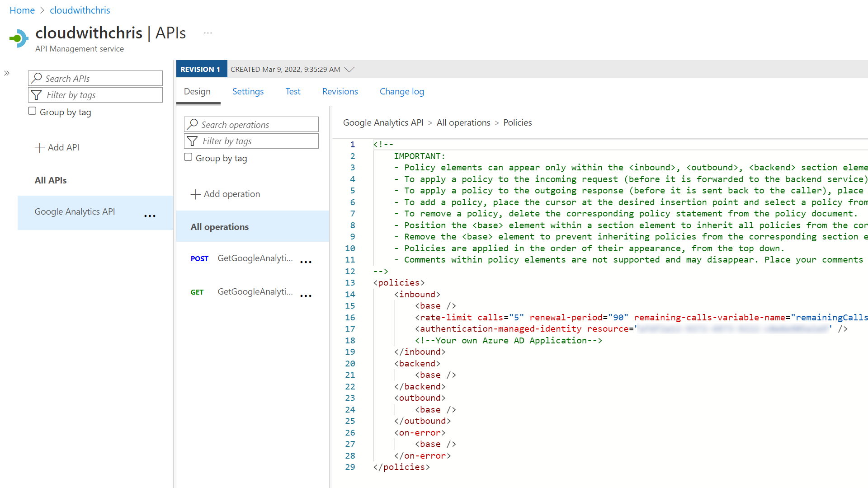868x488 pixels.
Task: Open ellipsis menu for POST GetGoogleAnalyti... operation
Action: 306,262
